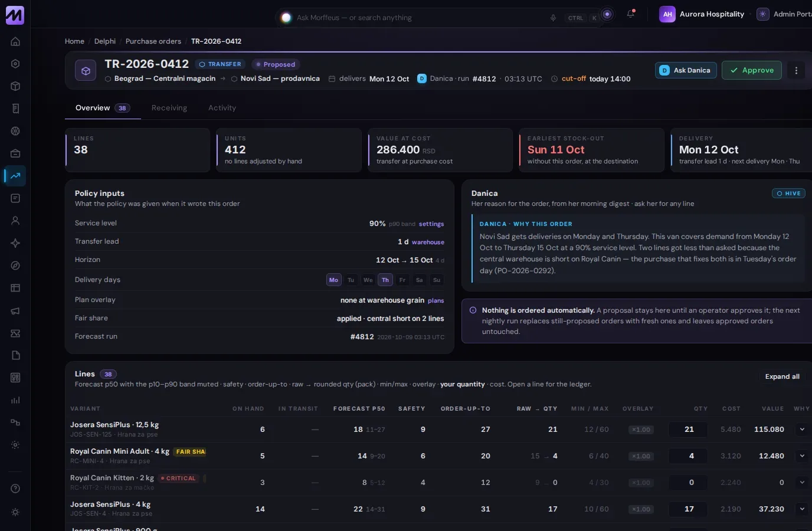Click the Delphi breadcrumb link
Screen dimensions: 812x531
coord(105,41)
